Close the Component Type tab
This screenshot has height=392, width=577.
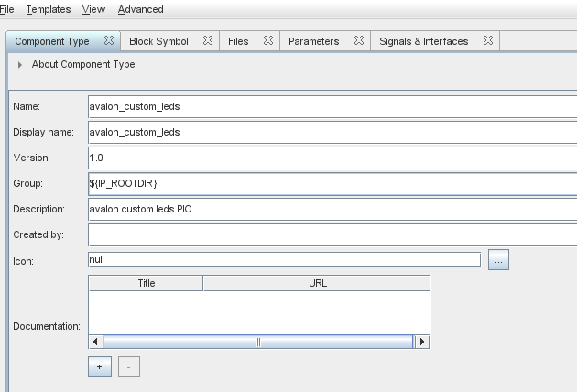pos(109,41)
